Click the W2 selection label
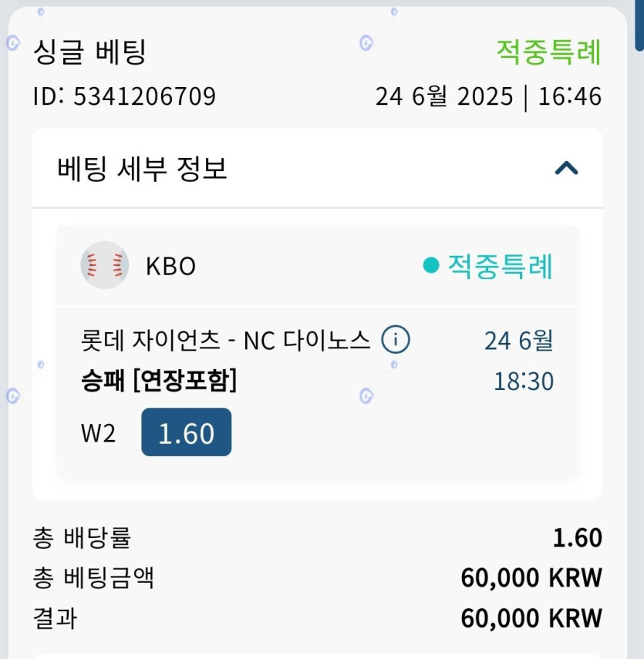The image size is (644, 659). [x=98, y=433]
